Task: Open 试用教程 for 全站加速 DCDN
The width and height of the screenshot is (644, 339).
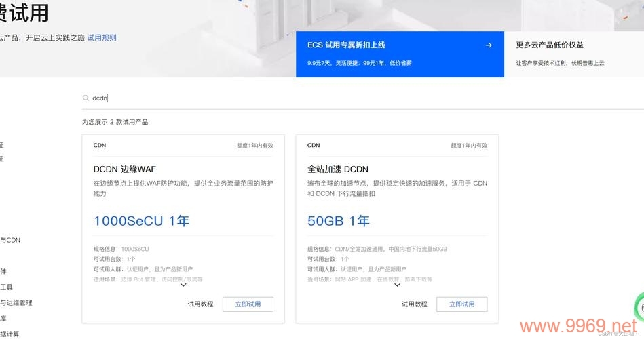Action: 415,304
